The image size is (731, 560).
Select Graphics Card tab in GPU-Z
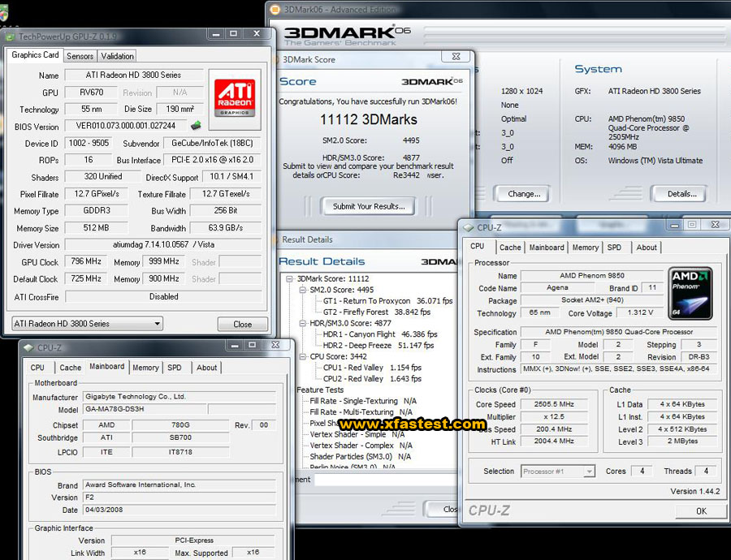point(35,55)
